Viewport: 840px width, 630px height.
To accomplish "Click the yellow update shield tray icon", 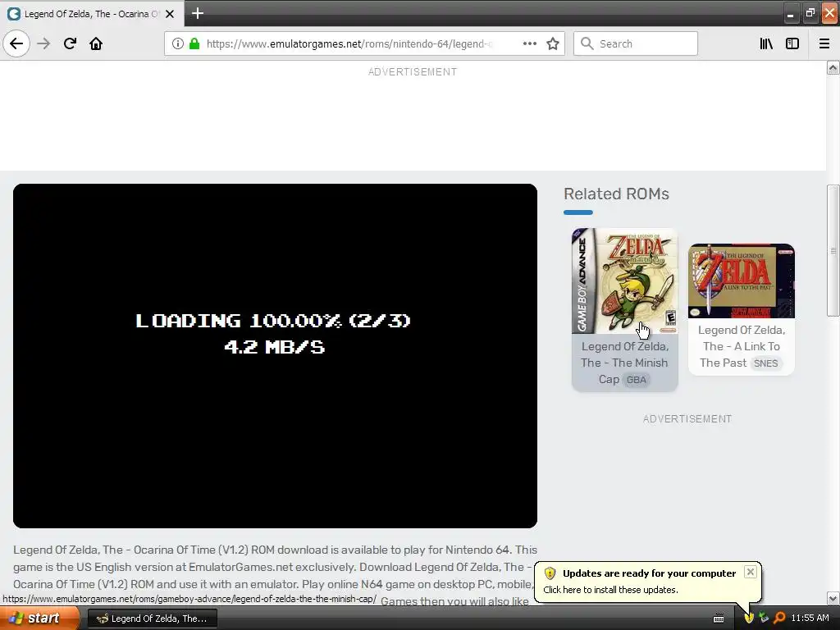I will pos(749,619).
